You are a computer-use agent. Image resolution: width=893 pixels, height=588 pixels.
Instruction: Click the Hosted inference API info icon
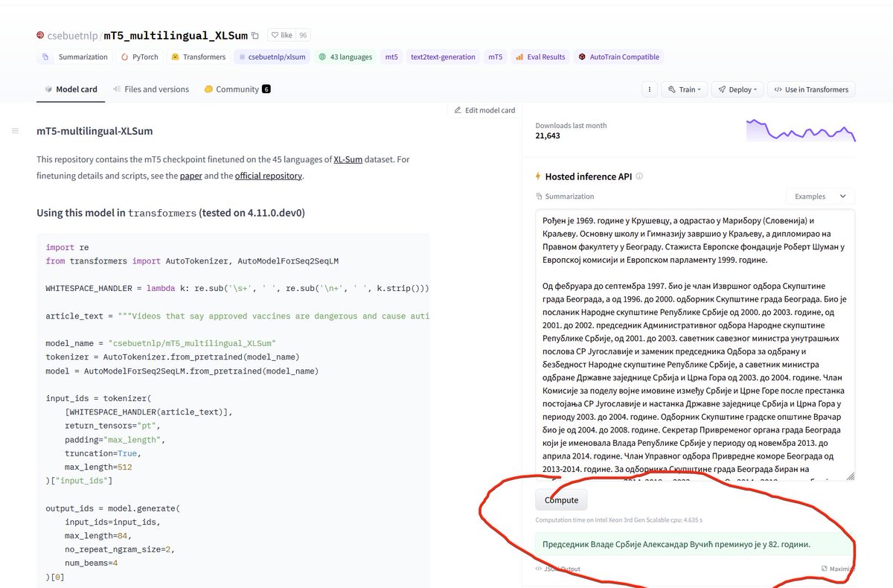point(639,176)
